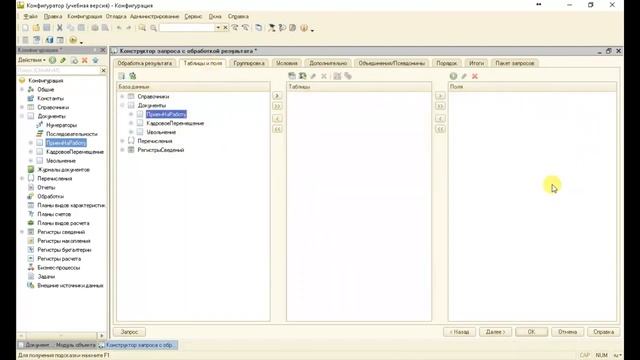Screen dimensions: 640x360
Task: Click the Undo arrow icon
Action: point(119,28)
